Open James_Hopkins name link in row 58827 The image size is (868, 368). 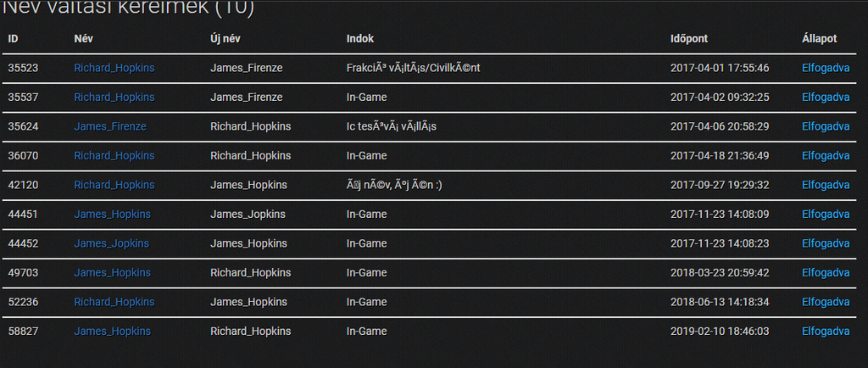tap(113, 332)
